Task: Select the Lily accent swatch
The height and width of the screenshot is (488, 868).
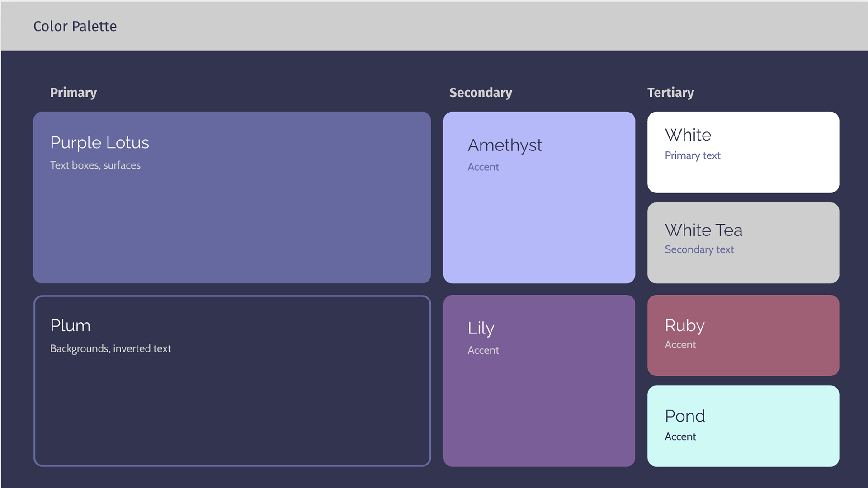Action: 539,407
